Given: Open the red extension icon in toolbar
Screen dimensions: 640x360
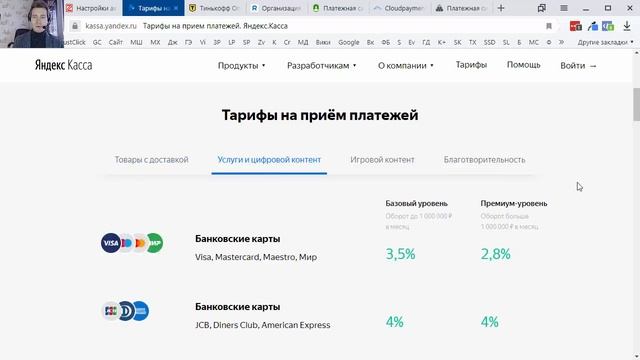Looking at the screenshot, I should pyautogui.click(x=576, y=26).
